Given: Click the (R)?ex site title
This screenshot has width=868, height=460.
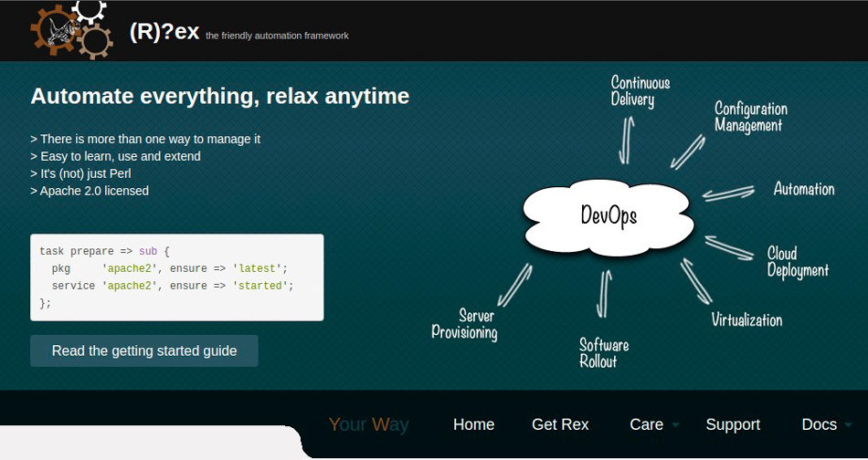Looking at the screenshot, I should pyautogui.click(x=164, y=32).
